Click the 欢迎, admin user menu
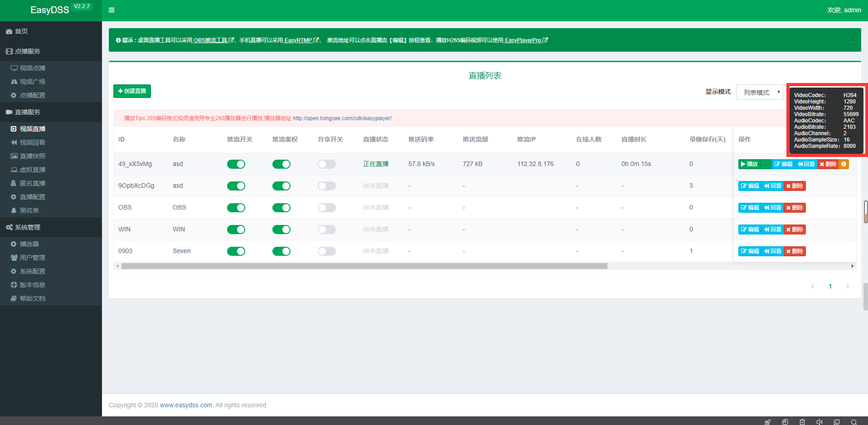 (844, 10)
